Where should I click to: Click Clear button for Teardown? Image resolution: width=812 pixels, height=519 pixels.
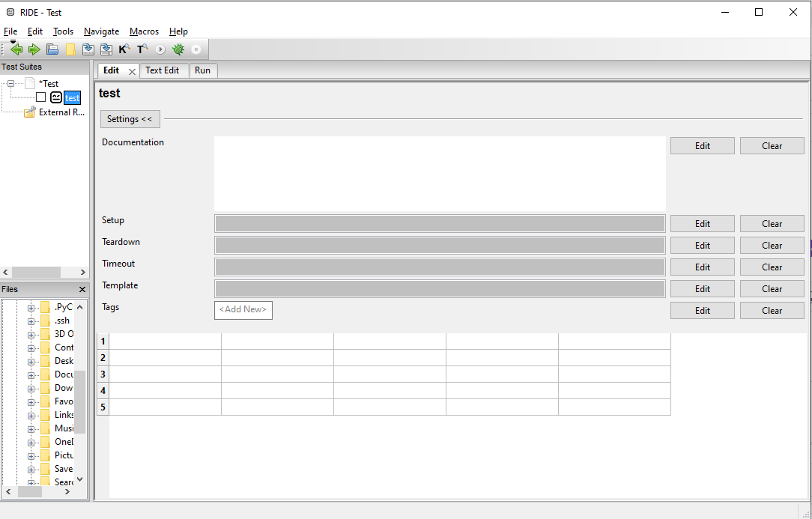tap(772, 246)
